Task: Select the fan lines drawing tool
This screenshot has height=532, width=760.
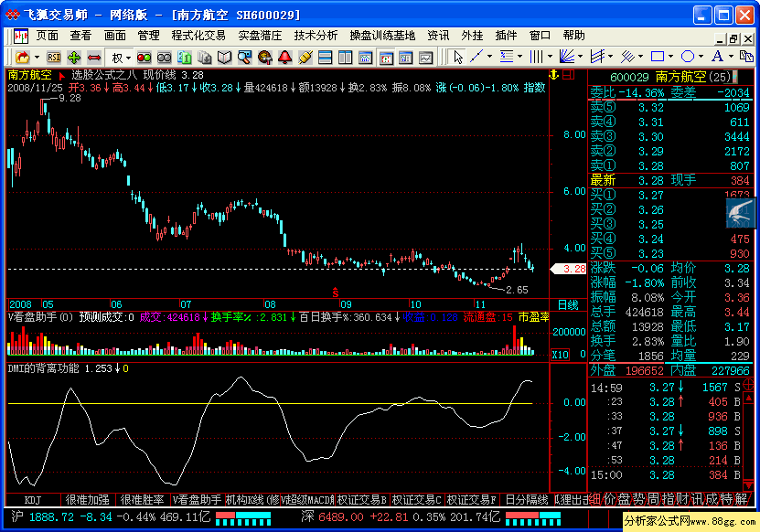Action: tap(567, 57)
